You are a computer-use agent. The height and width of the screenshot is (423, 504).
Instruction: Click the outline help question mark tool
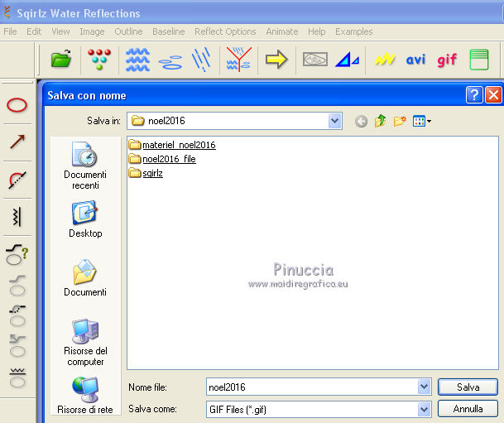[17, 254]
